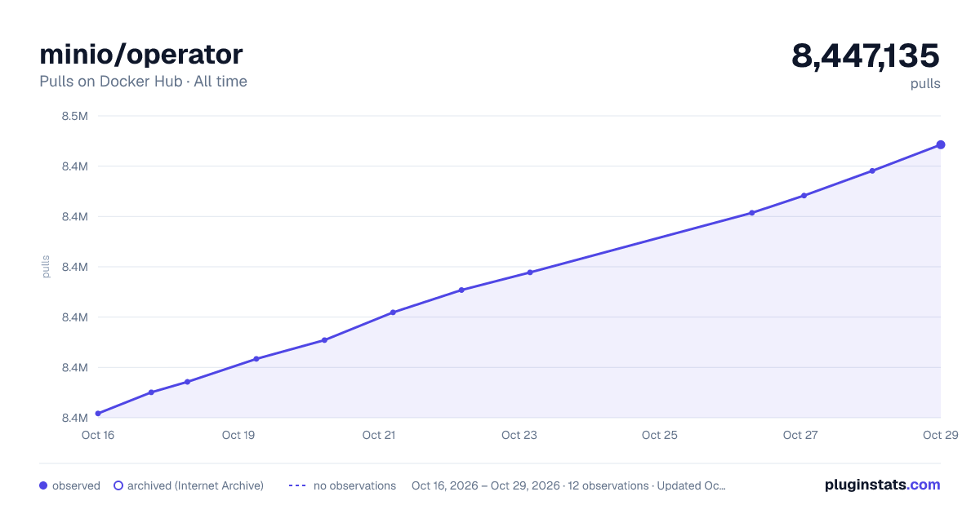Click the 'pulls' unit label under the total

point(926,83)
